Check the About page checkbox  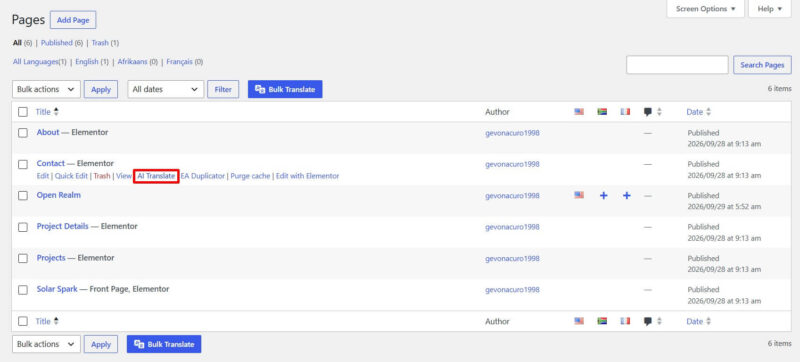pos(23,133)
